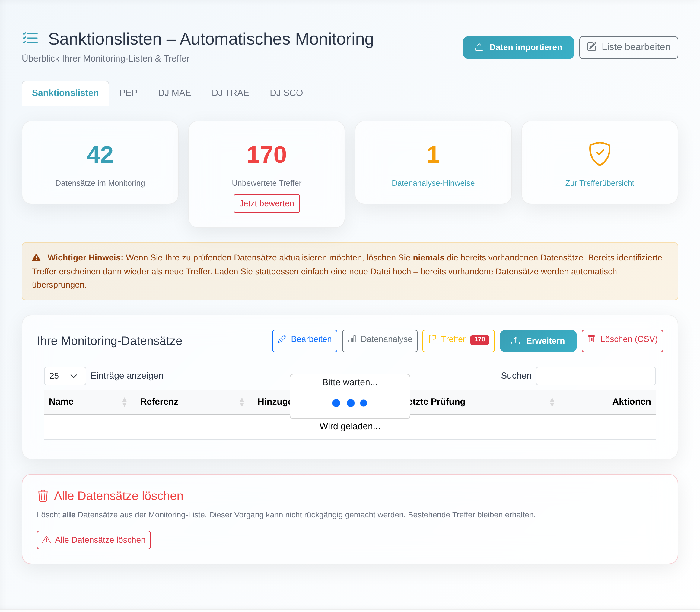Click the 42 Datensätze im Monitoring number

pyautogui.click(x=100, y=155)
